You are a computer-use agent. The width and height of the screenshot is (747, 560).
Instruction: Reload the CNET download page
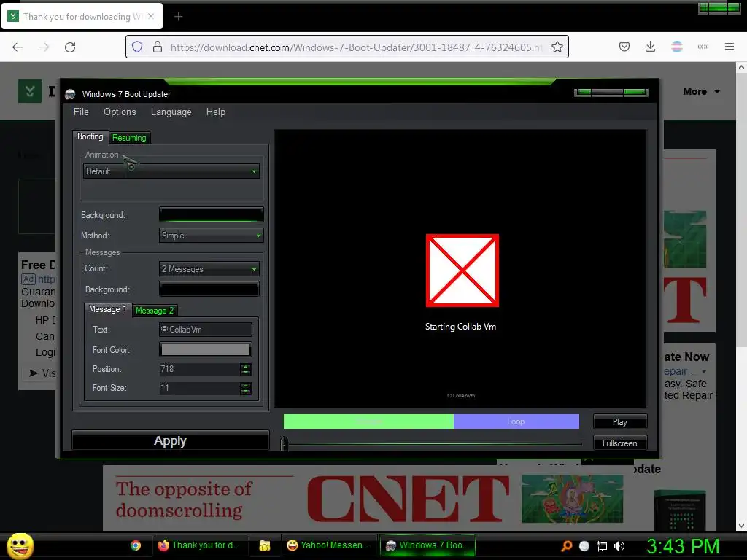click(x=70, y=47)
